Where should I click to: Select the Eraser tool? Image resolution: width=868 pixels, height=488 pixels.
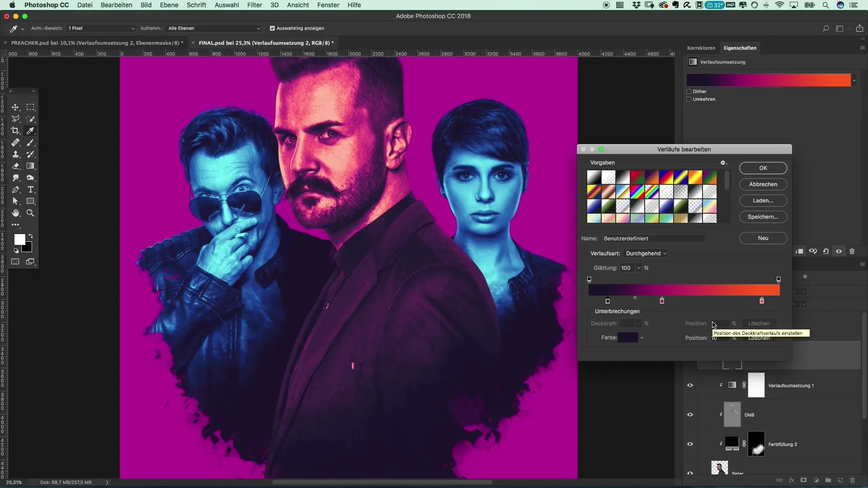click(x=15, y=166)
